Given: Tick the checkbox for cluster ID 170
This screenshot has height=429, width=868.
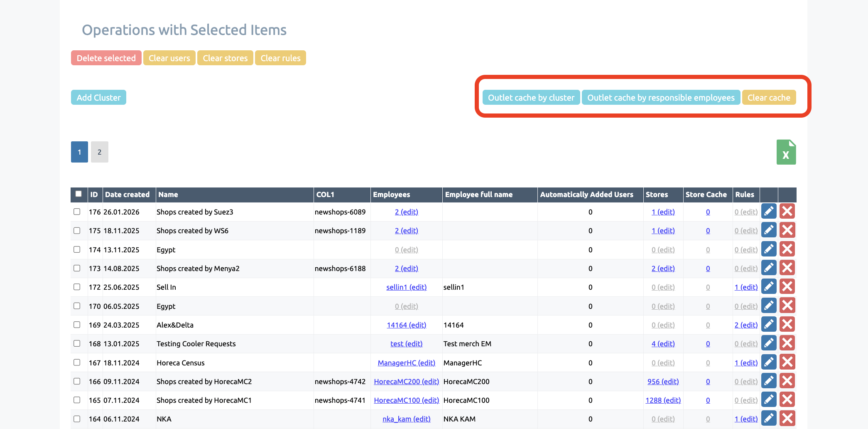Looking at the screenshot, I should pos(77,306).
